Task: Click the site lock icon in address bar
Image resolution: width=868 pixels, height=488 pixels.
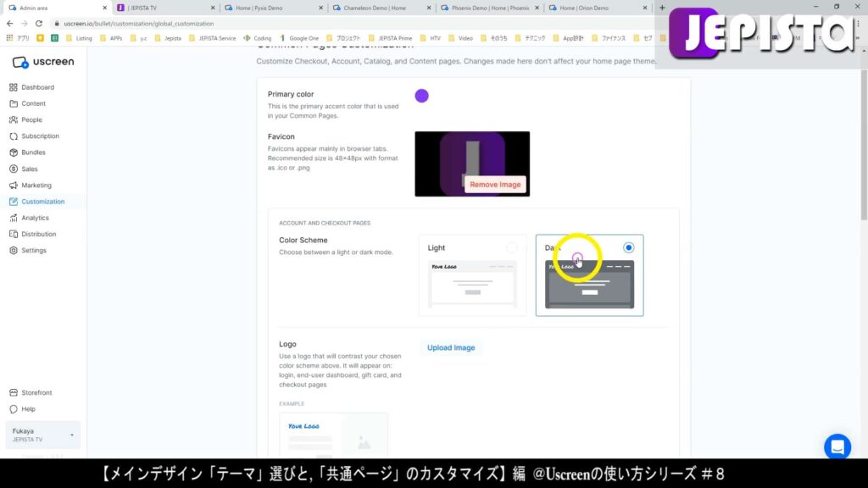Action: [57, 24]
